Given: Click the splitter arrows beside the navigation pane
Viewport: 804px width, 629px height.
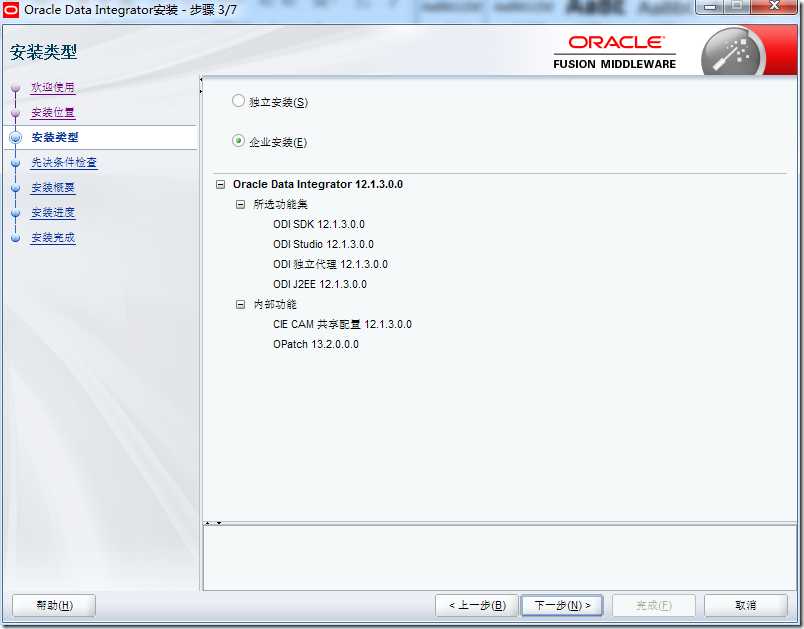Looking at the screenshot, I should point(201,85).
